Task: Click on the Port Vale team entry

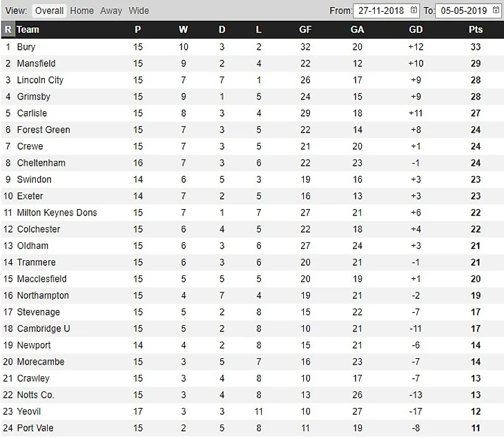Action: coord(35,428)
